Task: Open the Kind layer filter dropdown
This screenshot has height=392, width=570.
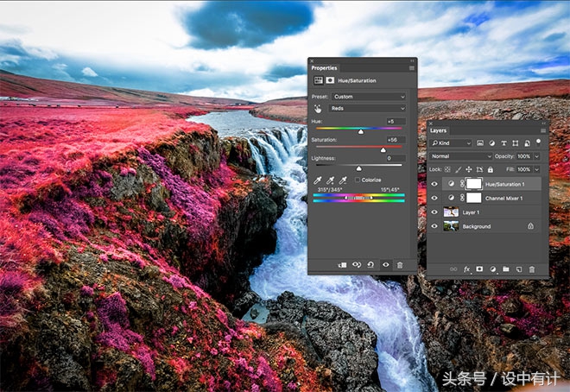Action: [451, 143]
